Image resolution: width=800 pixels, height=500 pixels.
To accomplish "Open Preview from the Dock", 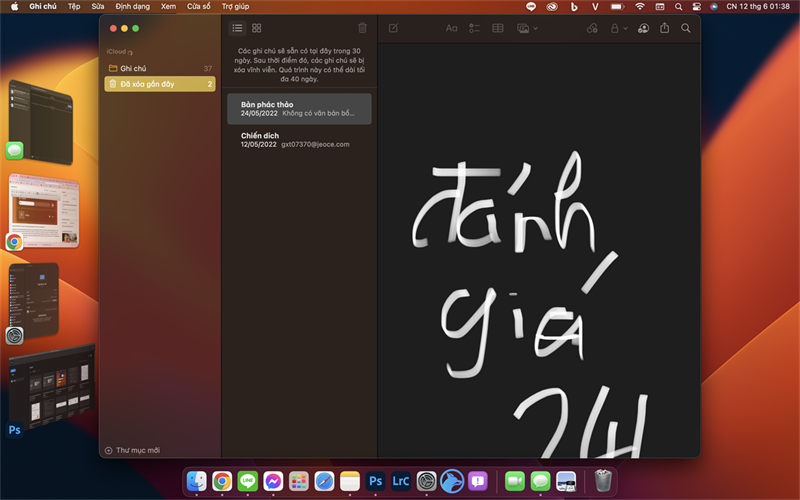I will (566, 481).
